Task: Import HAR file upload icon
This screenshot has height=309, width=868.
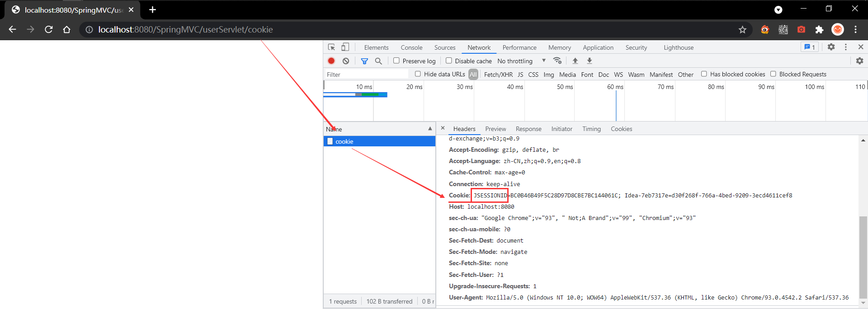Action: (x=575, y=61)
